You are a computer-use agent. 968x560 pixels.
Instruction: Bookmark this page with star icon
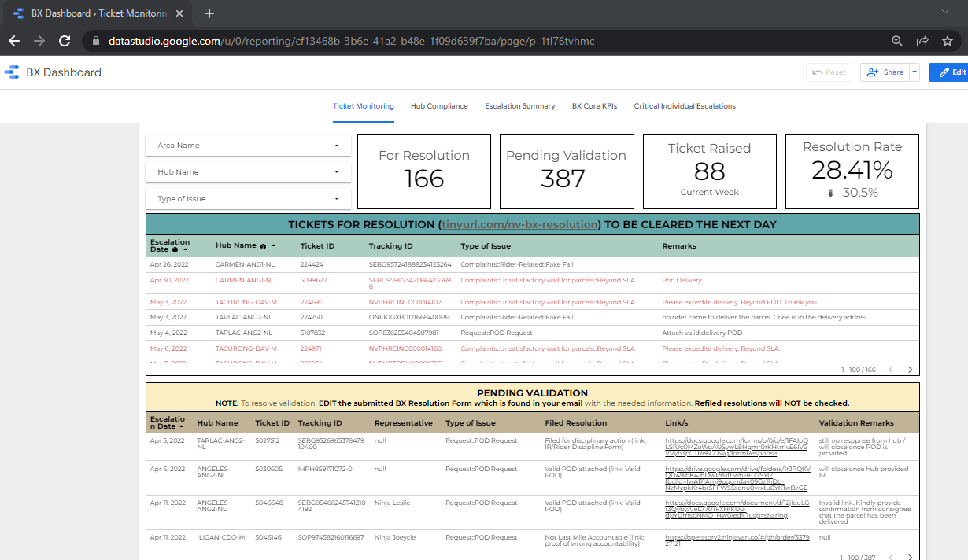click(x=947, y=41)
